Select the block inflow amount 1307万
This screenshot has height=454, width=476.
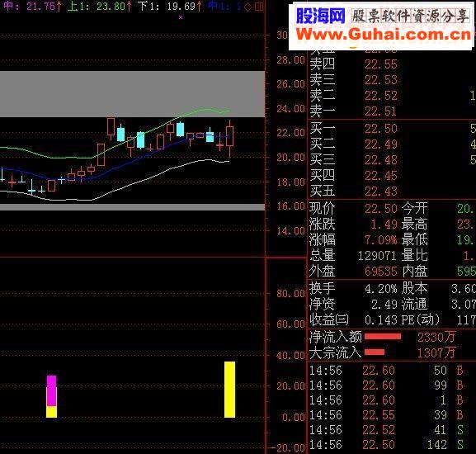tap(436, 352)
